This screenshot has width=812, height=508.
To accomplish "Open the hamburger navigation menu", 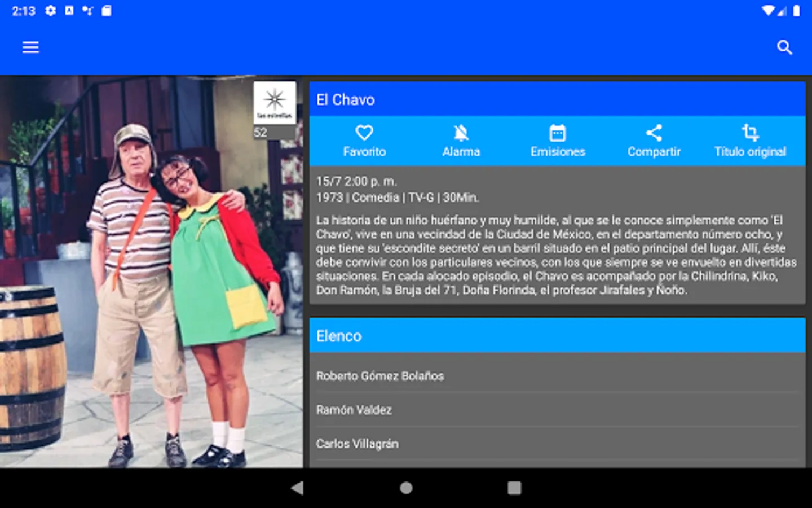I will point(30,47).
